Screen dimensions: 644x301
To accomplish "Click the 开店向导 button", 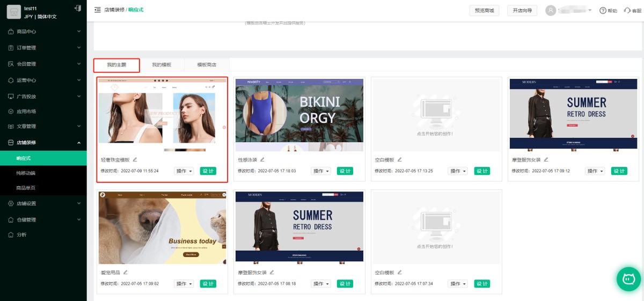I will click(x=522, y=10).
